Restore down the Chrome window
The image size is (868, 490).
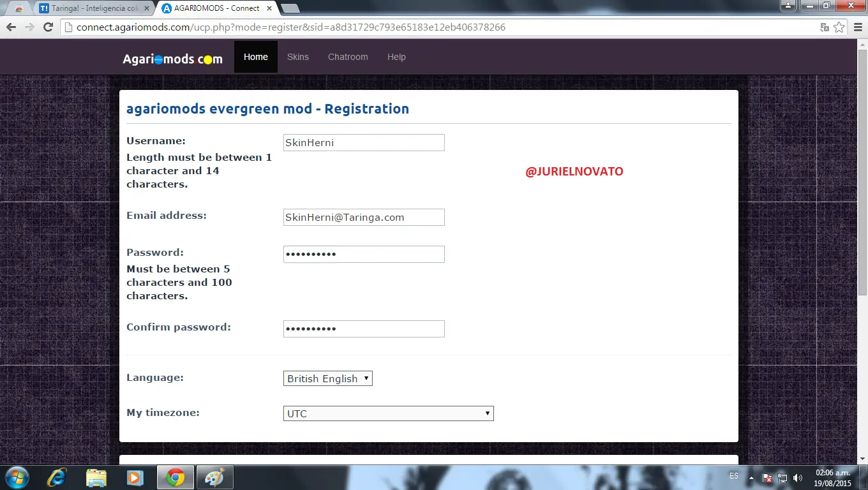826,5
